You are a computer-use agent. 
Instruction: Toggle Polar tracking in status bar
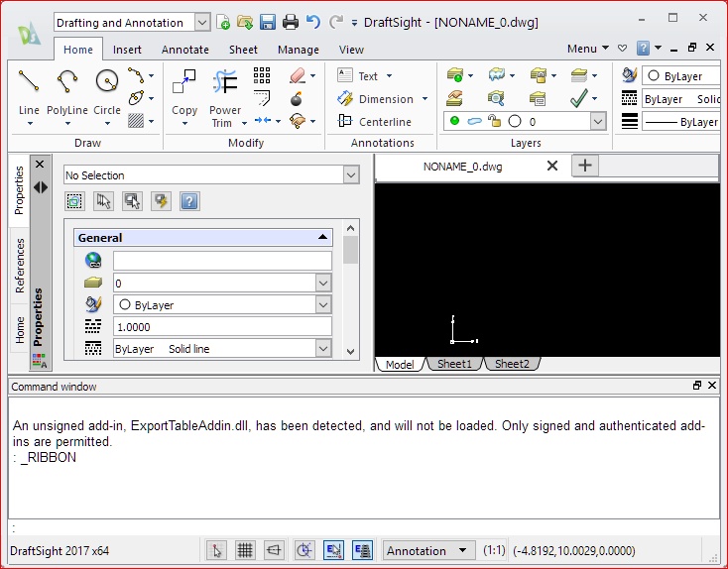coord(304,550)
